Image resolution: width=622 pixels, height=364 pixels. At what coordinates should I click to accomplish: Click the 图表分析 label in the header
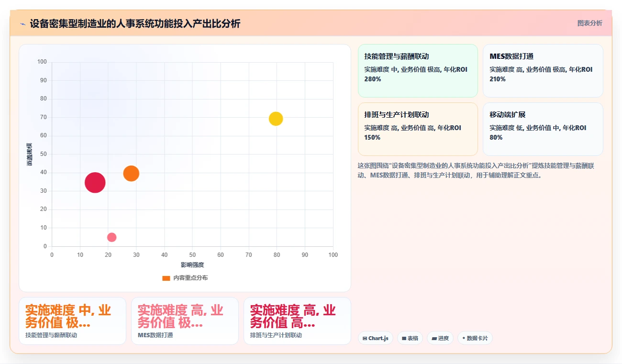(x=589, y=23)
